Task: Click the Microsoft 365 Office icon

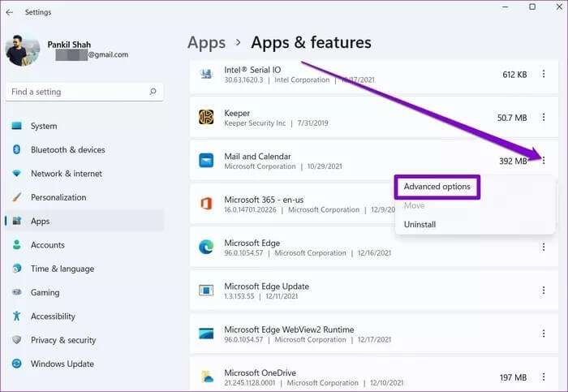Action: point(206,204)
